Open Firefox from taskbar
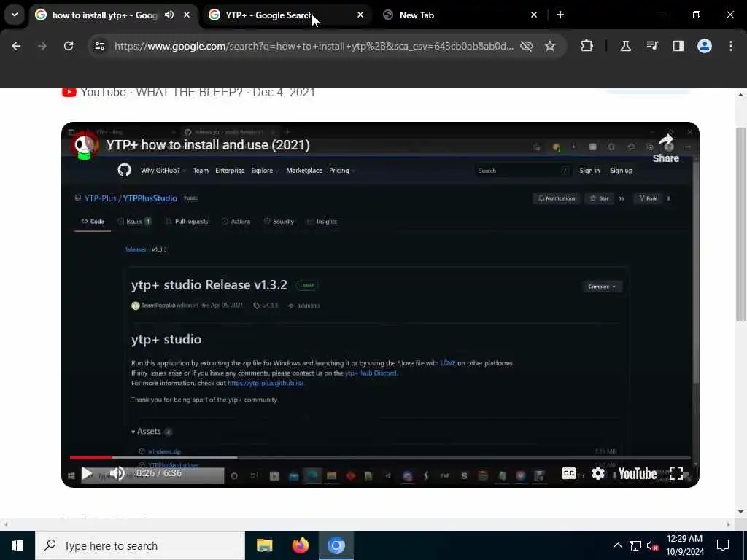This screenshot has height=560, width=747. coord(300,545)
